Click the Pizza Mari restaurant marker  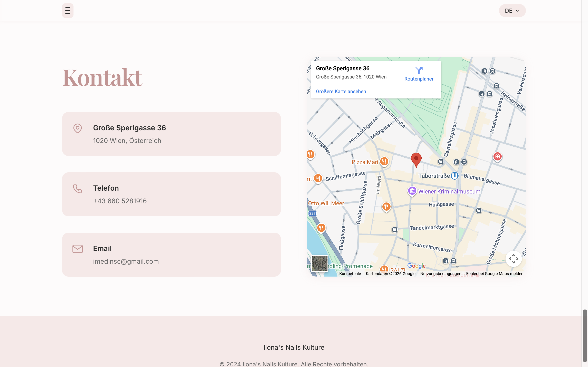(384, 161)
